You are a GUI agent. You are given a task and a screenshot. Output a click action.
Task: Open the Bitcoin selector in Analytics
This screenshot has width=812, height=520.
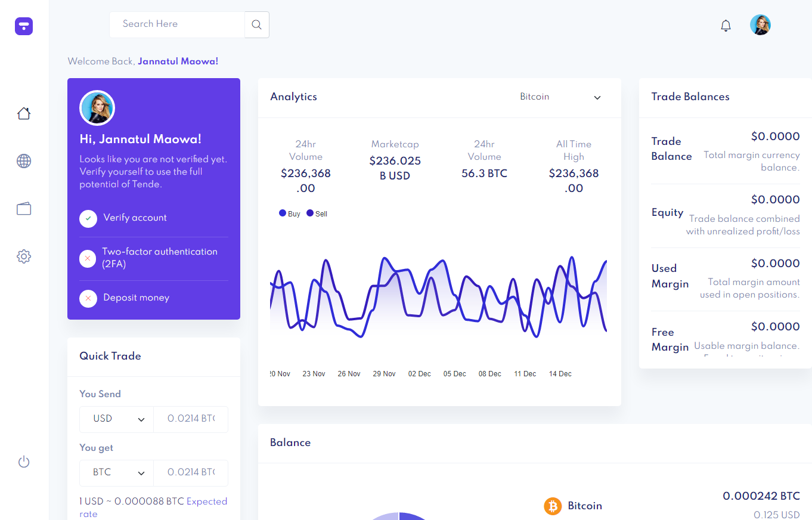point(560,97)
